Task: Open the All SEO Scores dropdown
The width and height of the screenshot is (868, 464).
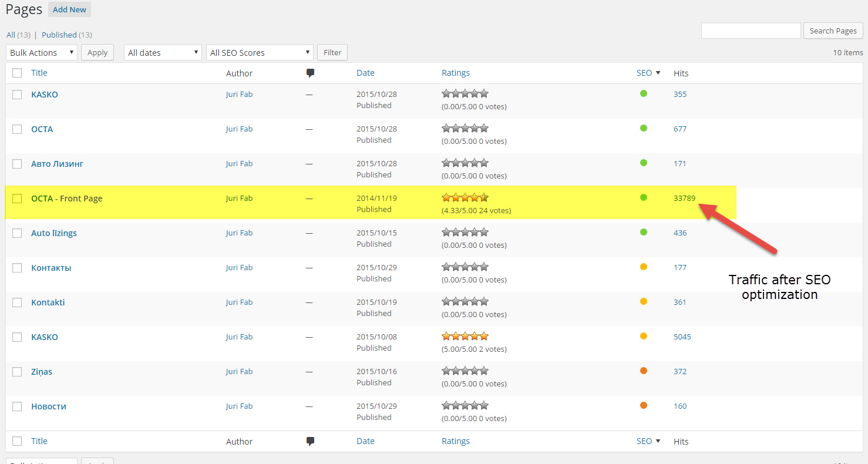Action: click(260, 53)
